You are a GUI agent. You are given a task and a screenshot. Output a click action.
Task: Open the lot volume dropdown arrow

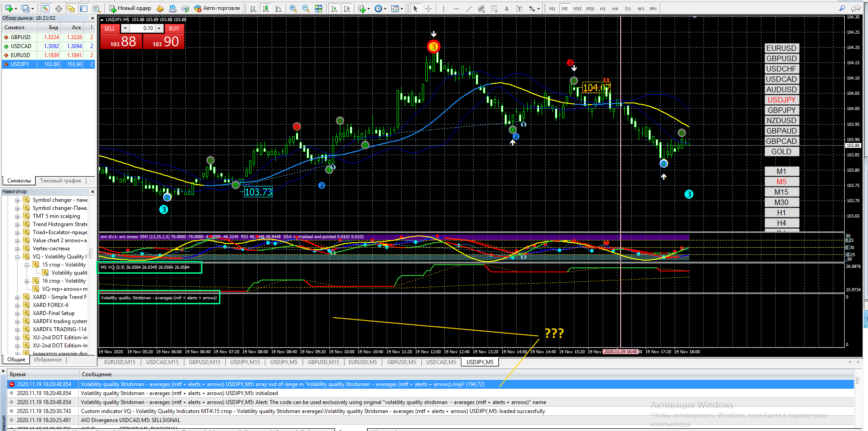(x=125, y=28)
